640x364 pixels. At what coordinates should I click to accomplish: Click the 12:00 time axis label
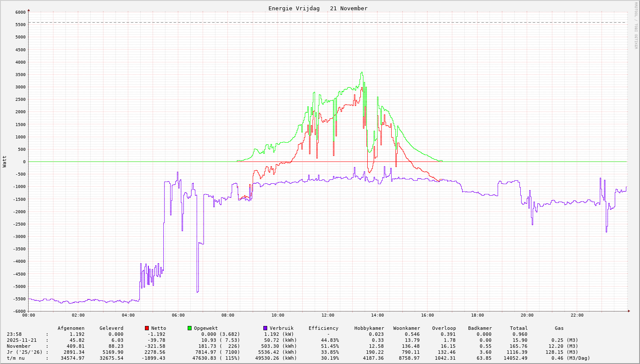(327, 315)
